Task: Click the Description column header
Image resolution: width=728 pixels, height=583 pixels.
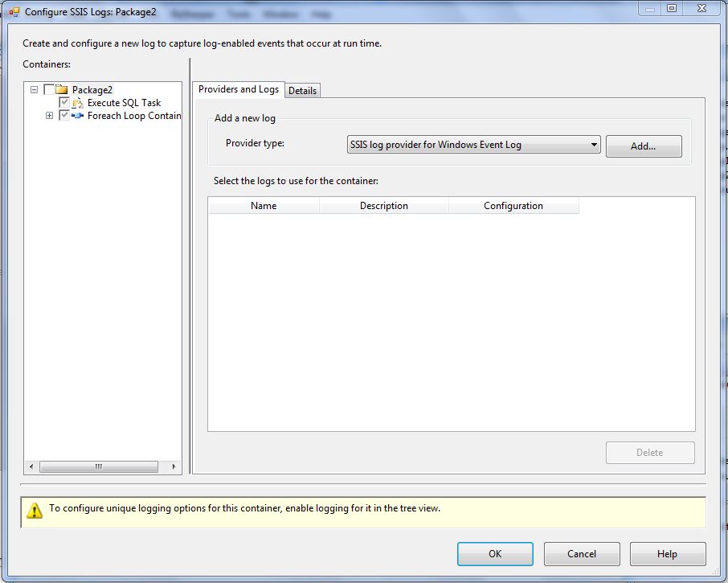Action: pyautogui.click(x=383, y=206)
